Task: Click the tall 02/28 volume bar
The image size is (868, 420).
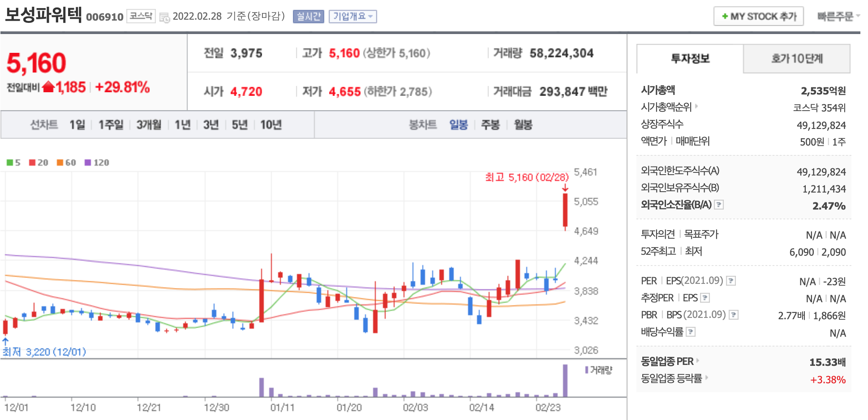Action: point(565,381)
